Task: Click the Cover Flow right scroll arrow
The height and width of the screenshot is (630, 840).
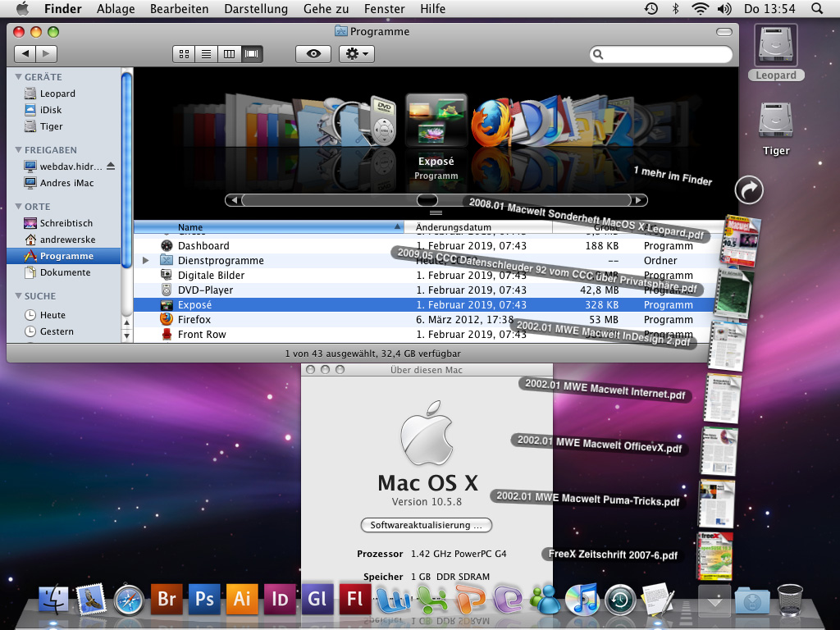Action: click(638, 200)
